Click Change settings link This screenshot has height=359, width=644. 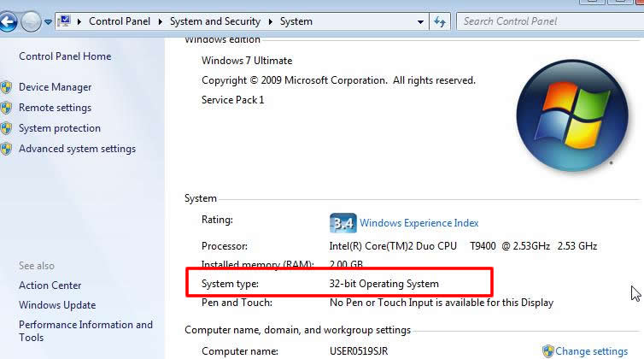click(x=591, y=351)
